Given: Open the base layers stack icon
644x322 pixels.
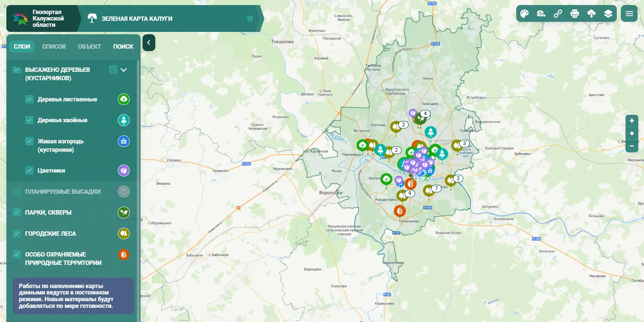Looking at the screenshot, I should [x=608, y=13].
